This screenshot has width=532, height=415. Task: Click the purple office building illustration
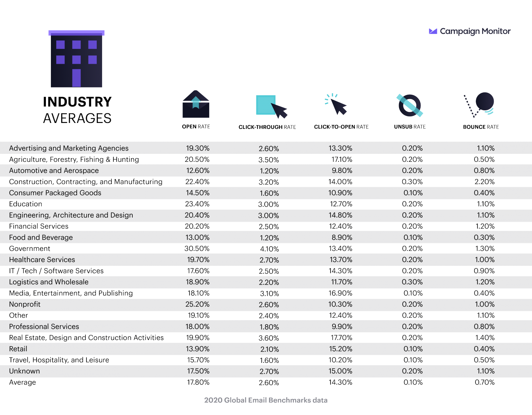tap(76, 59)
